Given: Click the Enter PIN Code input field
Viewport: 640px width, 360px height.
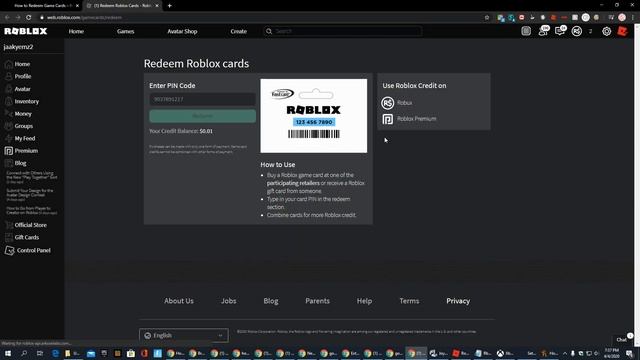Looking at the screenshot, I should [202, 99].
